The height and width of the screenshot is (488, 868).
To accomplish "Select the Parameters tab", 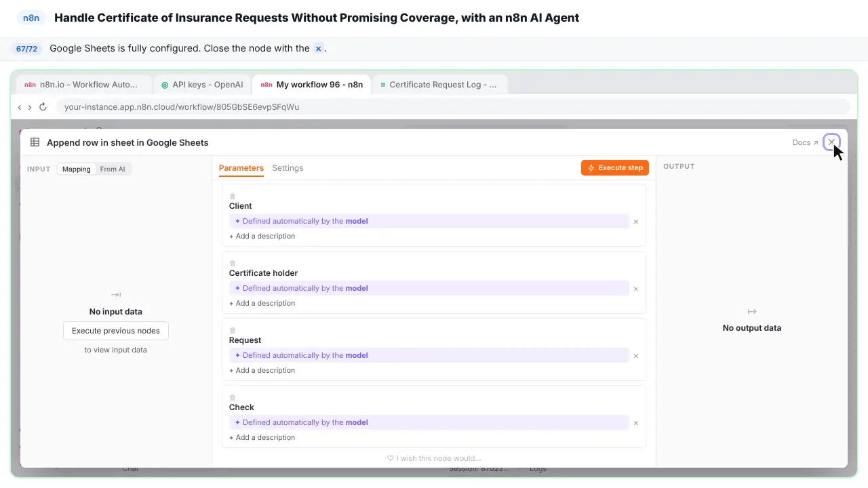I will point(241,168).
